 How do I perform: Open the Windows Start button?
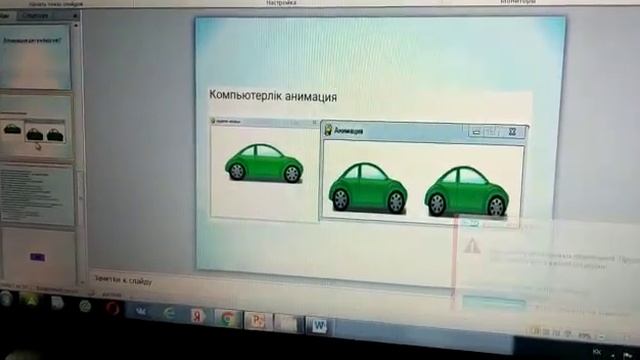6,298
